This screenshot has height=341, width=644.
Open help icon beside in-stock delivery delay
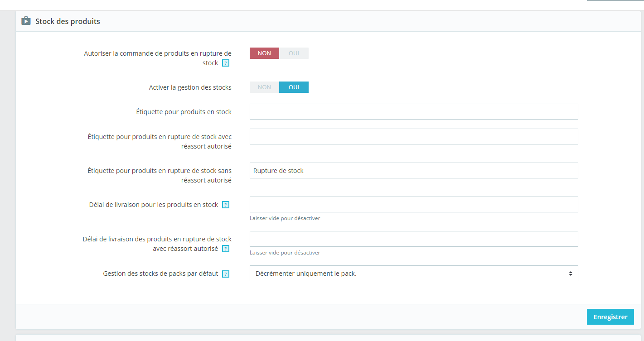click(x=226, y=205)
